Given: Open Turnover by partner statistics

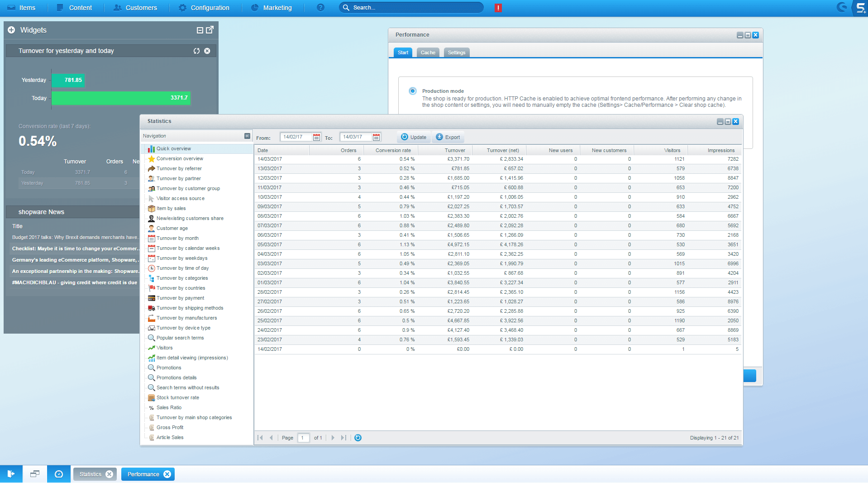Looking at the screenshot, I should tap(178, 178).
